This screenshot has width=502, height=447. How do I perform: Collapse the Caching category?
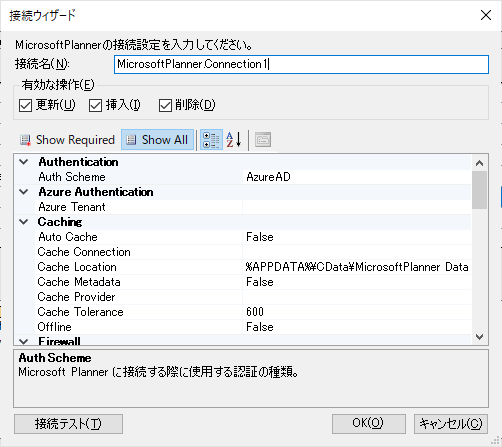24,222
